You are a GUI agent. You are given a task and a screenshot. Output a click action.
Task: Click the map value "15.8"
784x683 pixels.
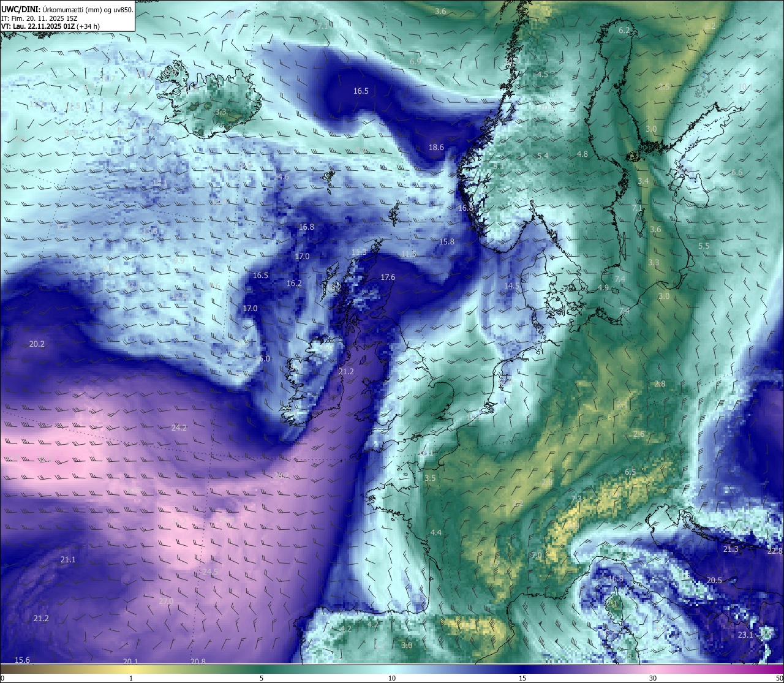pos(447,242)
